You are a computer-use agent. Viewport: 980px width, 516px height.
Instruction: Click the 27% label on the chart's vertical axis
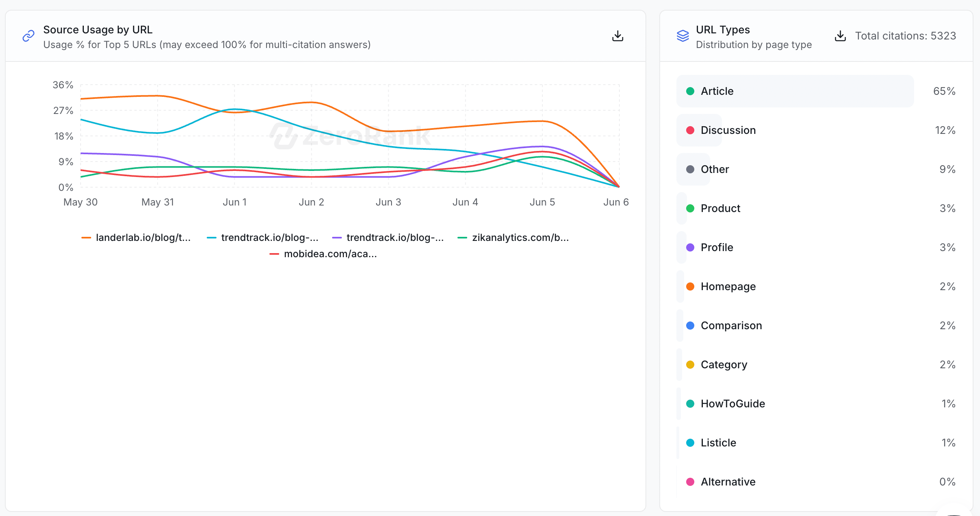(x=63, y=111)
